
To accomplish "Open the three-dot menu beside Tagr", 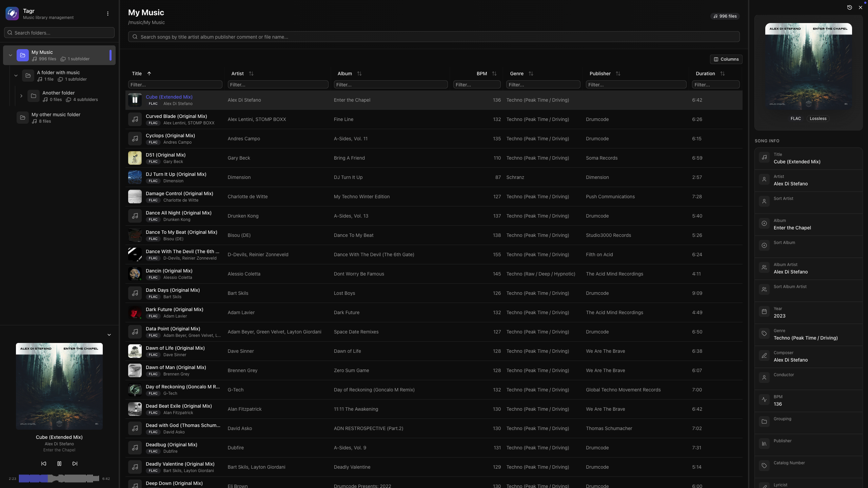I will 108,14.
